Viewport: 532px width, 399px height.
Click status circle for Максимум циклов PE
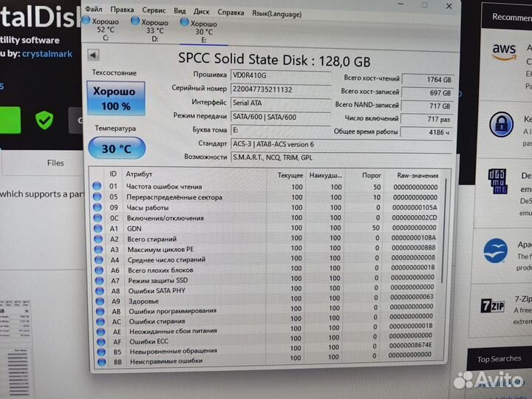[x=99, y=249]
